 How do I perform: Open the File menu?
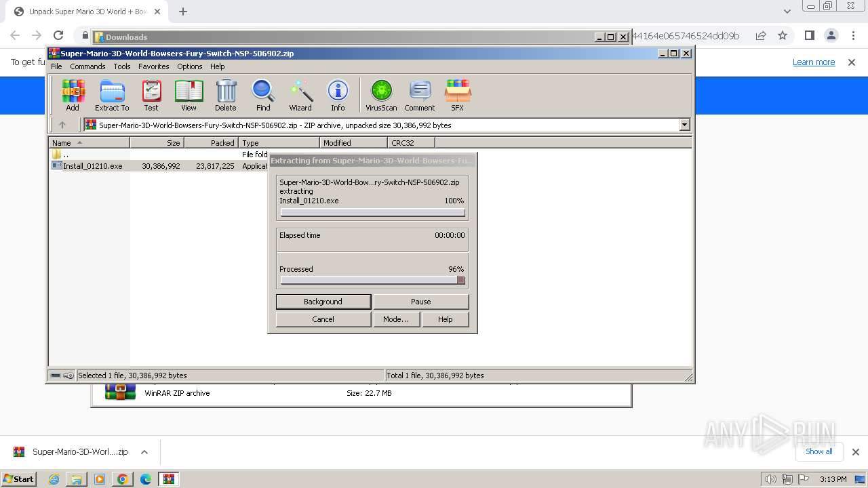56,66
